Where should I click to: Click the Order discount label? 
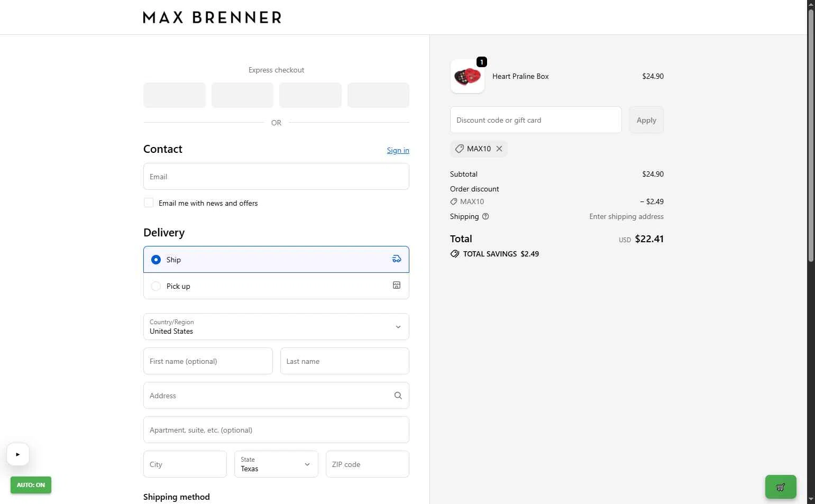click(x=474, y=189)
